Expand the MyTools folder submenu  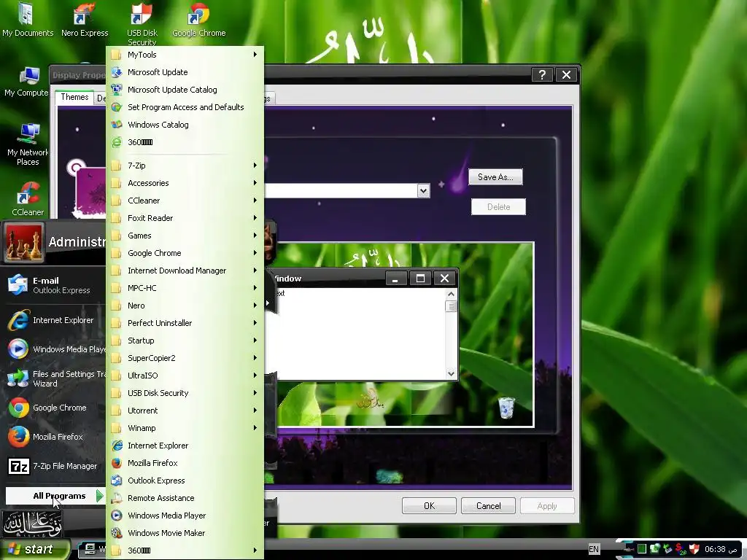[x=185, y=55]
